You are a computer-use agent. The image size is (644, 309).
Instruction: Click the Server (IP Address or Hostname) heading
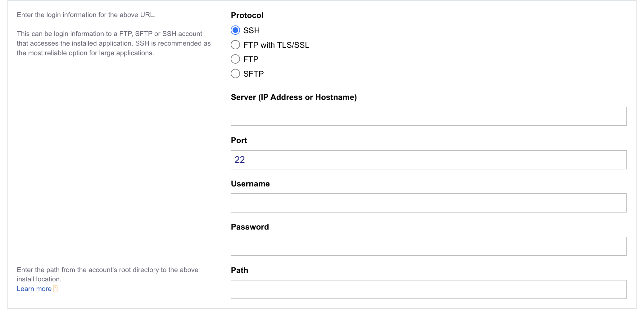click(294, 97)
